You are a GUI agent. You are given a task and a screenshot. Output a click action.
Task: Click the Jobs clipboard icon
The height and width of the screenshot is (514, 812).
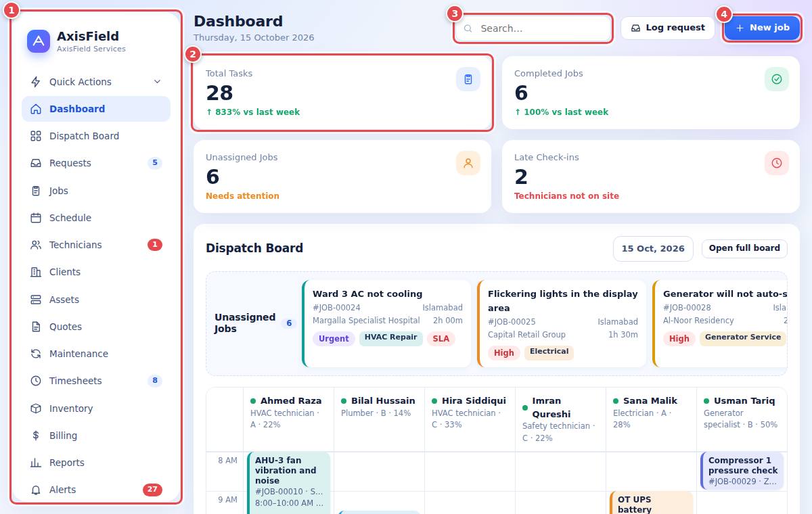point(36,191)
